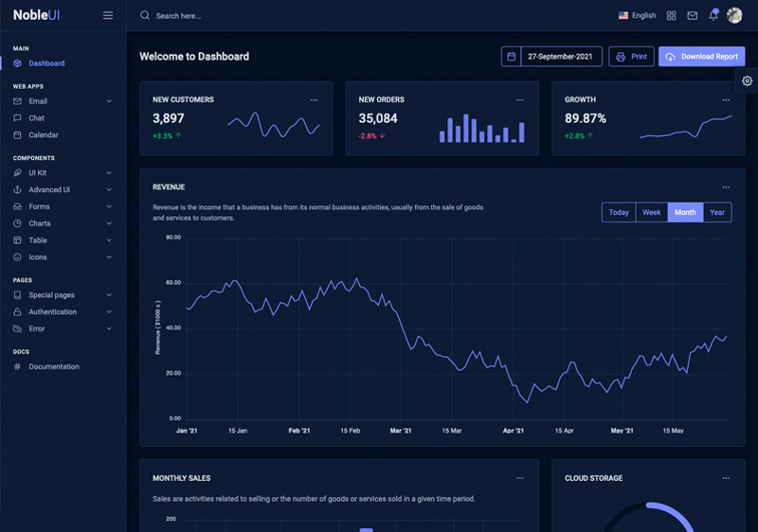Open the notifications bell icon
Viewport: 758px width, 532px height.
click(713, 15)
